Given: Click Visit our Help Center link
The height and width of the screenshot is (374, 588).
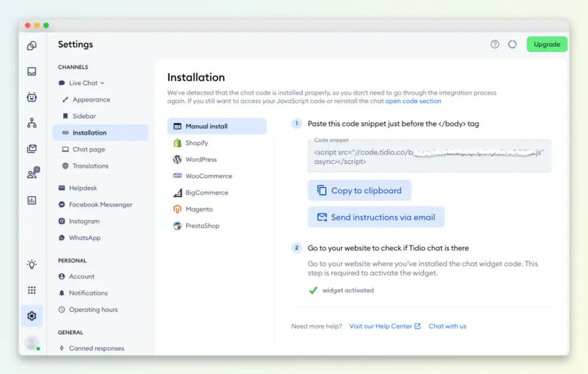Looking at the screenshot, I should click(x=381, y=326).
